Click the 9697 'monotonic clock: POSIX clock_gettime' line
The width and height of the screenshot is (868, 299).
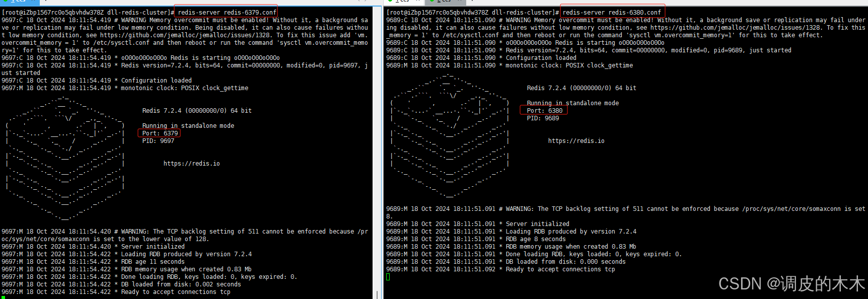point(125,88)
